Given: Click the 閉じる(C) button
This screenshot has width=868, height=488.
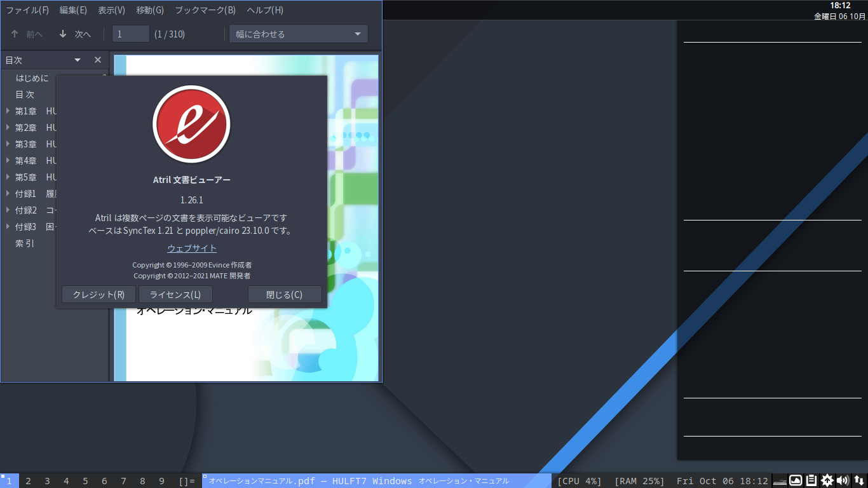Looking at the screenshot, I should (285, 295).
